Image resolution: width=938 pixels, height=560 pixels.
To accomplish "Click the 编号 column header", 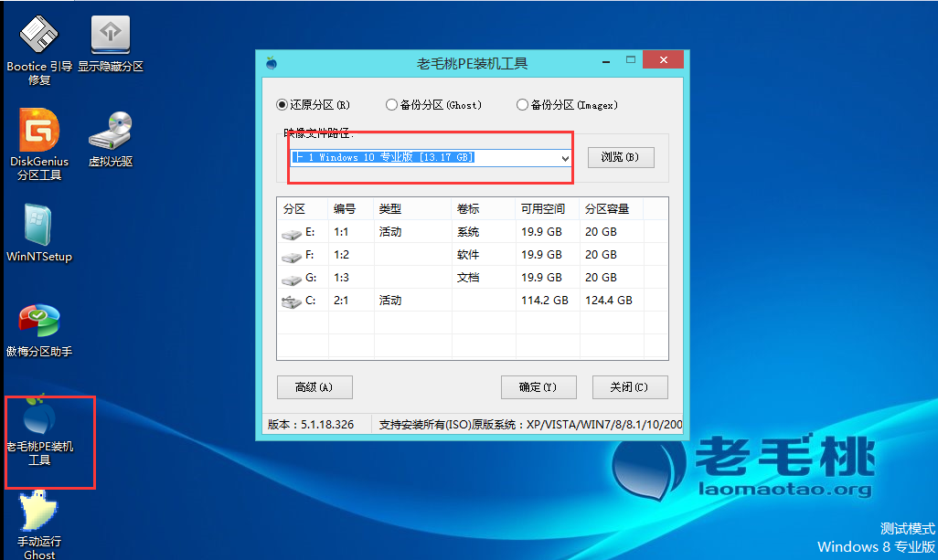I will [350, 208].
